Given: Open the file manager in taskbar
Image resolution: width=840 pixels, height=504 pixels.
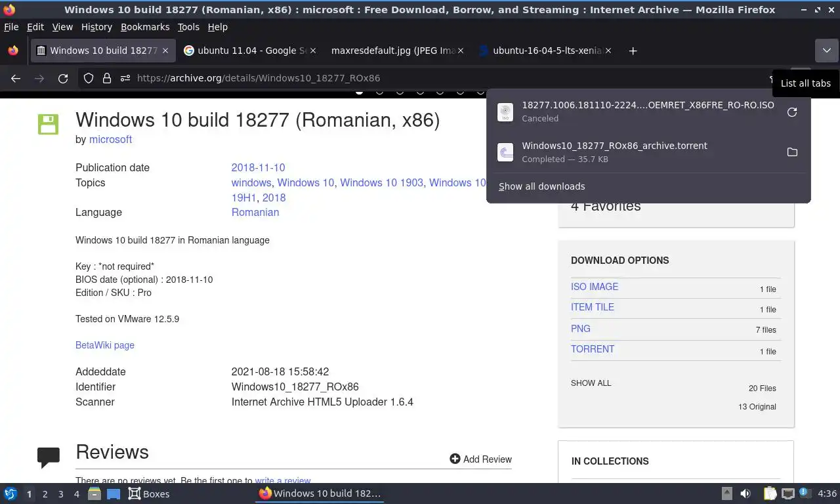Looking at the screenshot, I should point(94,493).
